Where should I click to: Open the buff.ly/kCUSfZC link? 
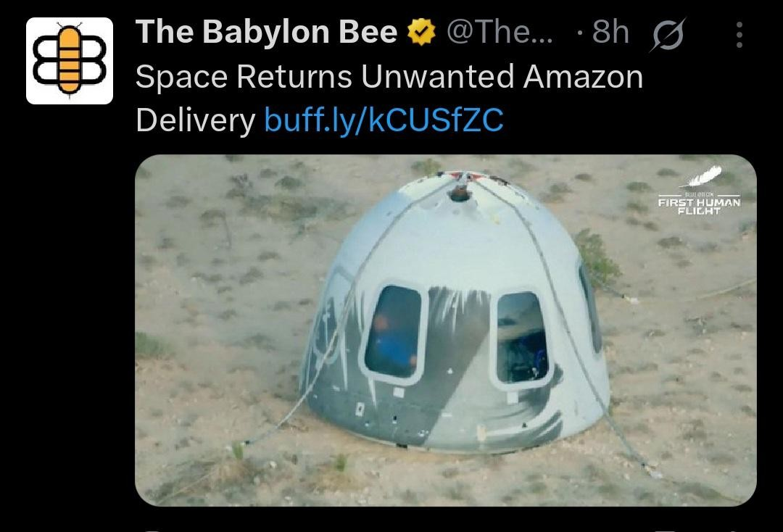point(384,120)
